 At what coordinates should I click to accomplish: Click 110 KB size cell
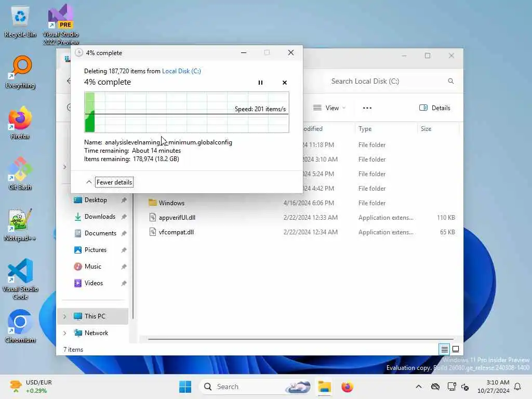pos(446,218)
